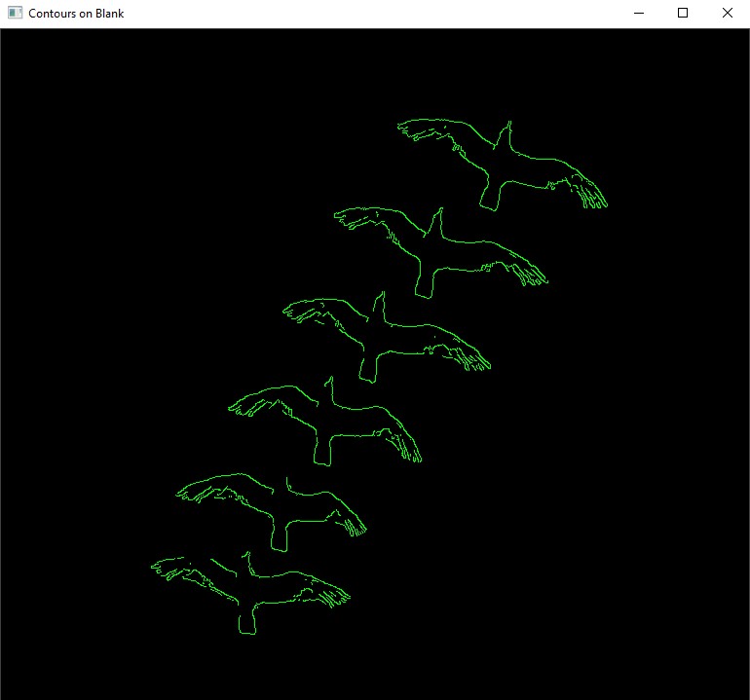Screen dimensions: 750x700
Task: Click the "Contours on Blank" title text
Action: coord(76,14)
